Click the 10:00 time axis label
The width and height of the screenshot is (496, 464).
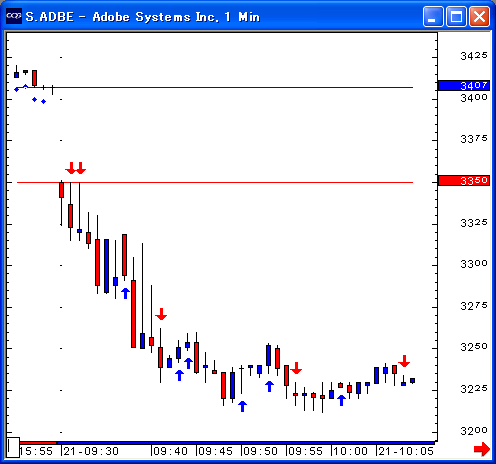[350, 451]
